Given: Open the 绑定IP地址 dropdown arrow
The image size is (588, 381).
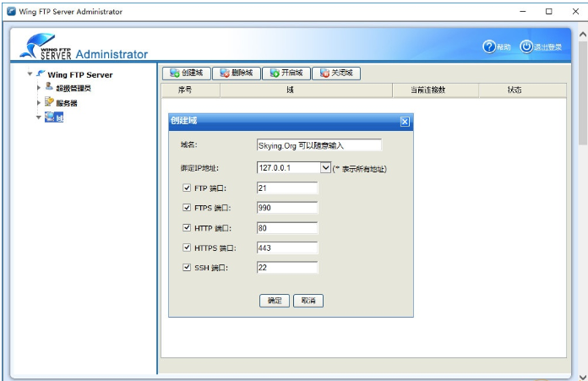Looking at the screenshot, I should [x=325, y=167].
